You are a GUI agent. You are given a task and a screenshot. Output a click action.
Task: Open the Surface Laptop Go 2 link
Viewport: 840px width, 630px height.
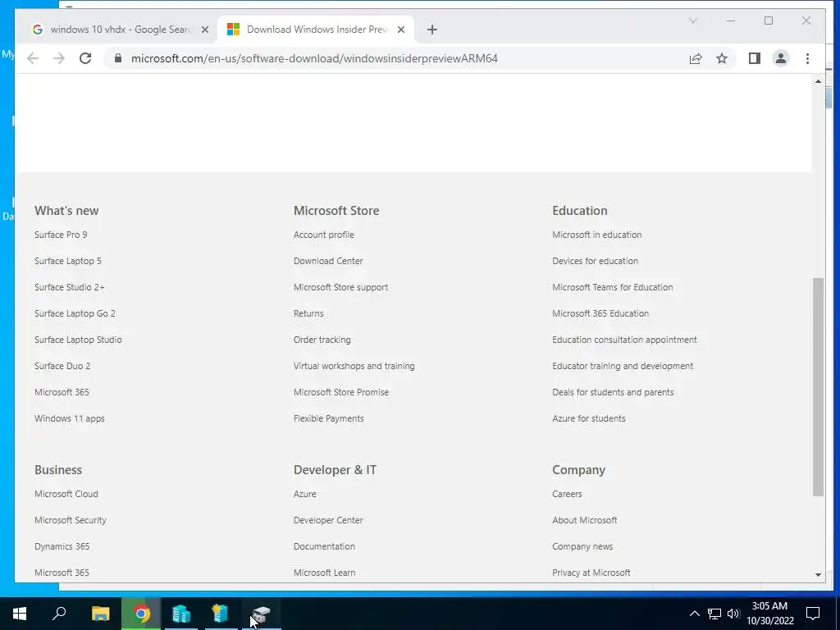click(75, 313)
